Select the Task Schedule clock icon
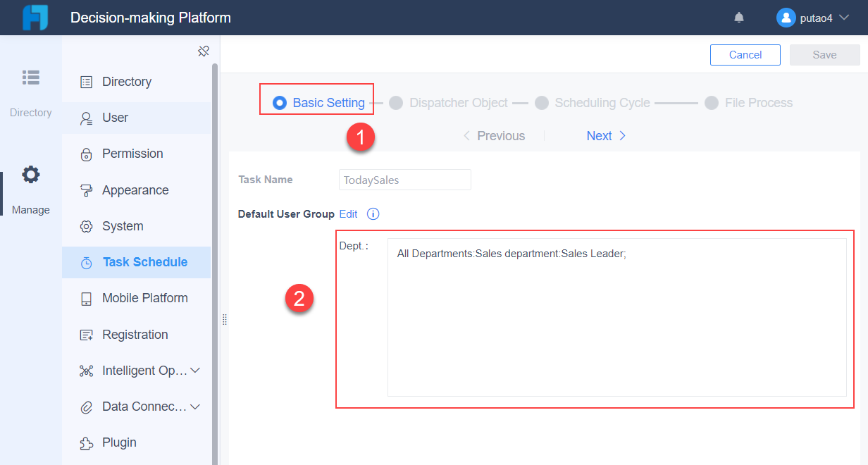The width and height of the screenshot is (868, 465). pyautogui.click(x=86, y=262)
